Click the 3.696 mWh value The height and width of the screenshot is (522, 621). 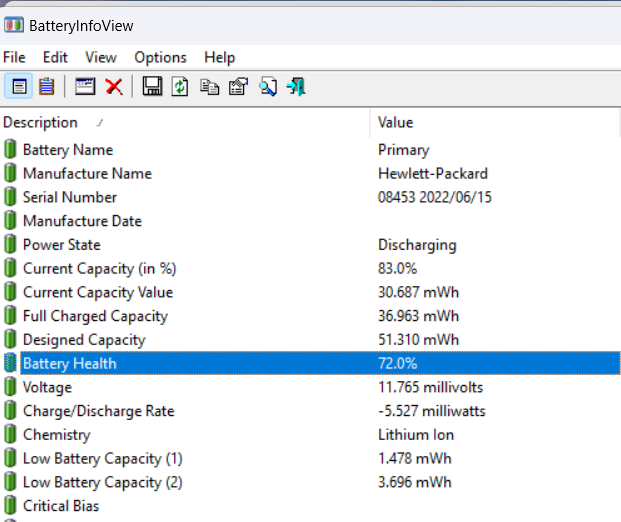click(x=415, y=482)
